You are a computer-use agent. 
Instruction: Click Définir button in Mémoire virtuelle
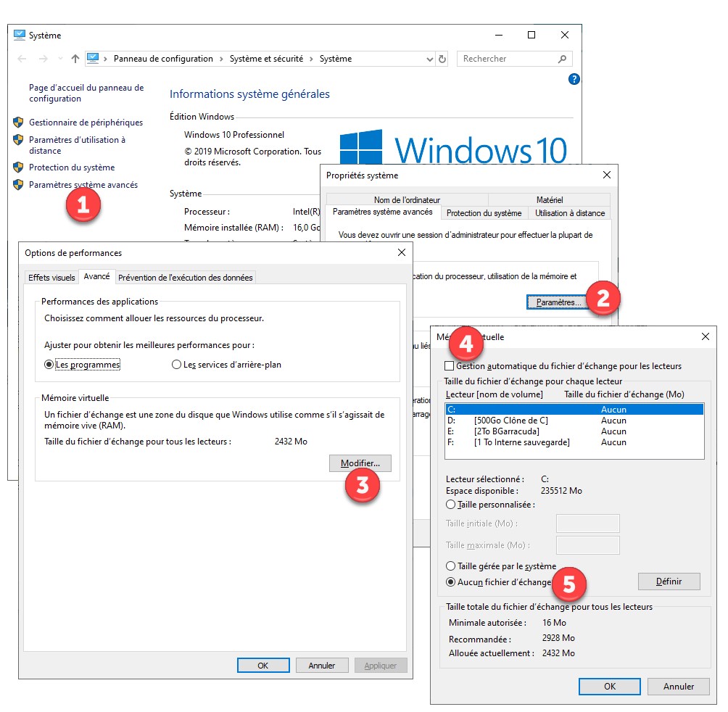click(669, 581)
